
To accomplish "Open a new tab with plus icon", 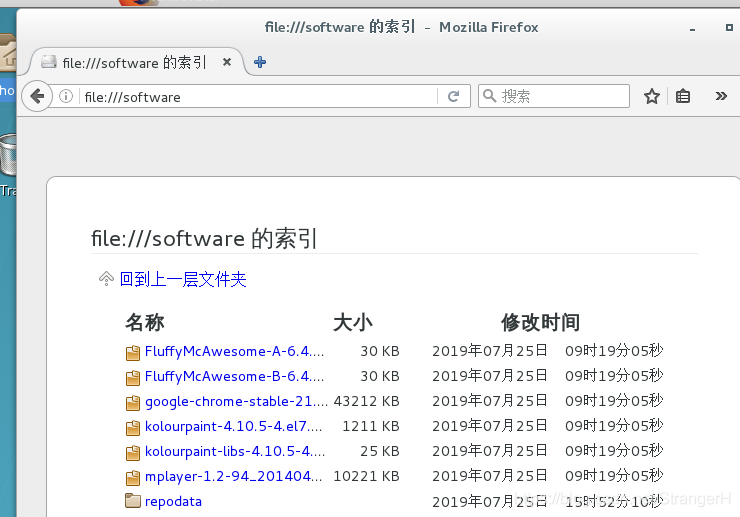I will 260,62.
